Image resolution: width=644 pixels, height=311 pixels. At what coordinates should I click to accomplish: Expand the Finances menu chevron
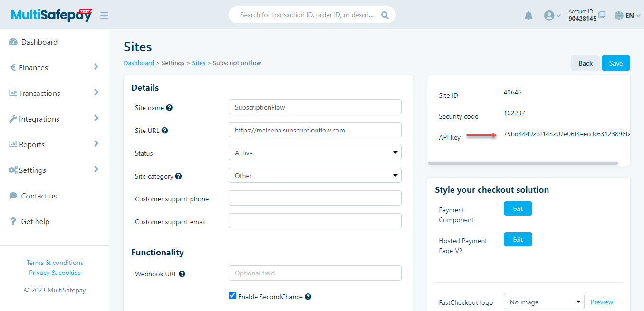96,67
